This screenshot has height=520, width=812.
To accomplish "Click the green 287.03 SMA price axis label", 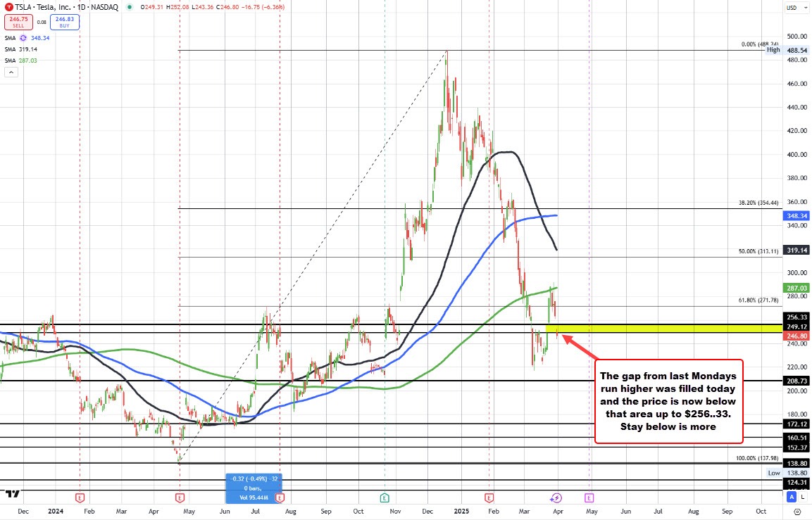I will click(796, 288).
